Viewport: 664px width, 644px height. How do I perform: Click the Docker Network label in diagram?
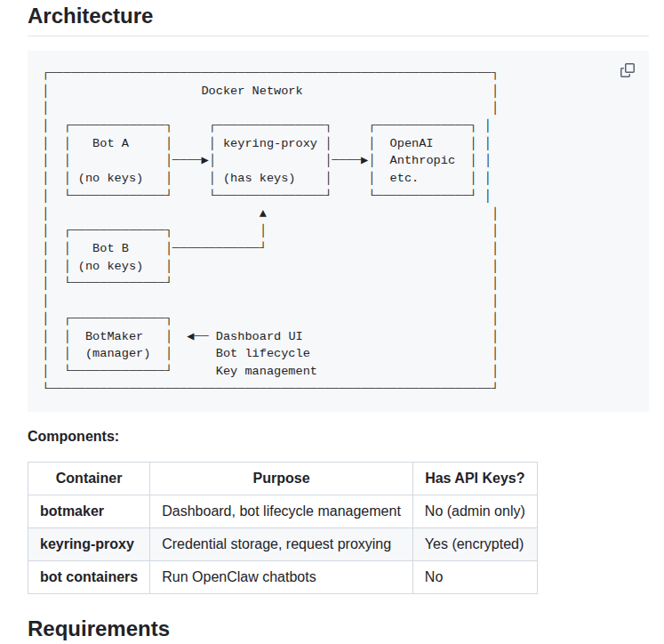[252, 91]
